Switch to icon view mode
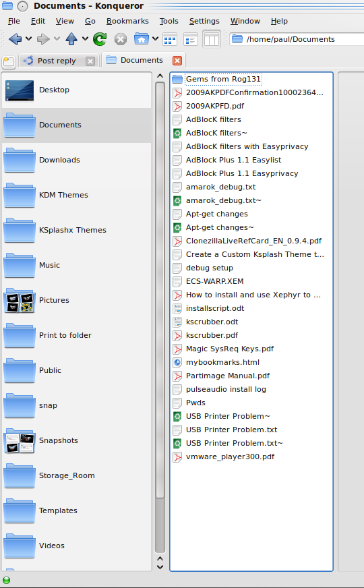364x588 pixels. [x=170, y=39]
